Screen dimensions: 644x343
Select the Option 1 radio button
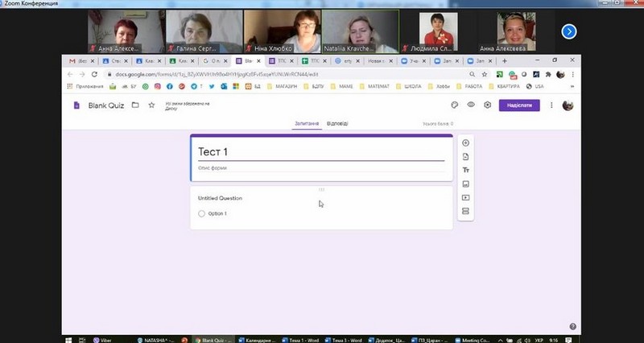[x=201, y=213]
